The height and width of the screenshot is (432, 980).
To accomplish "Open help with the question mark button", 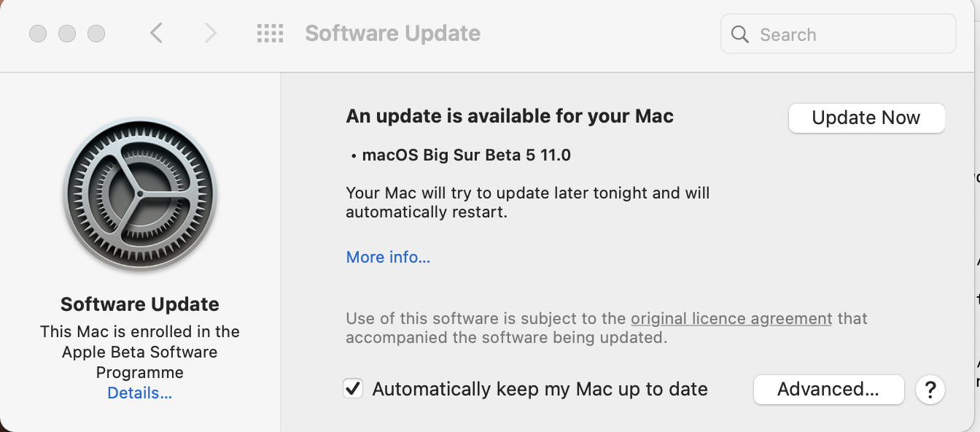I will [930, 390].
